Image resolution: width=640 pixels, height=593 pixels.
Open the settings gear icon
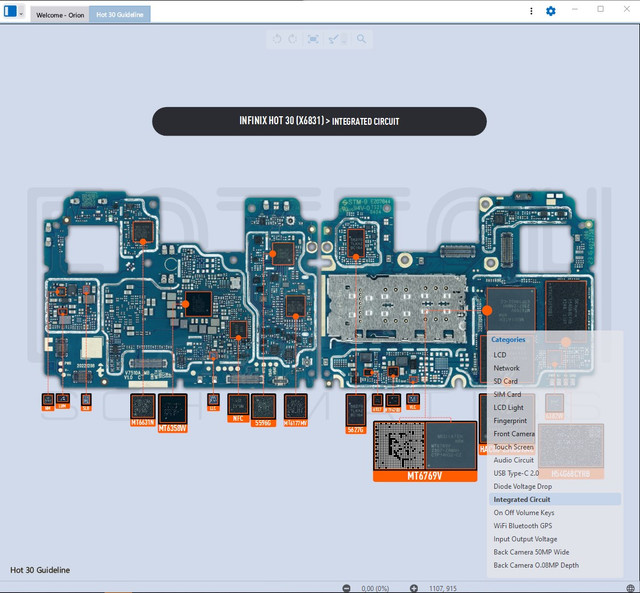click(551, 11)
